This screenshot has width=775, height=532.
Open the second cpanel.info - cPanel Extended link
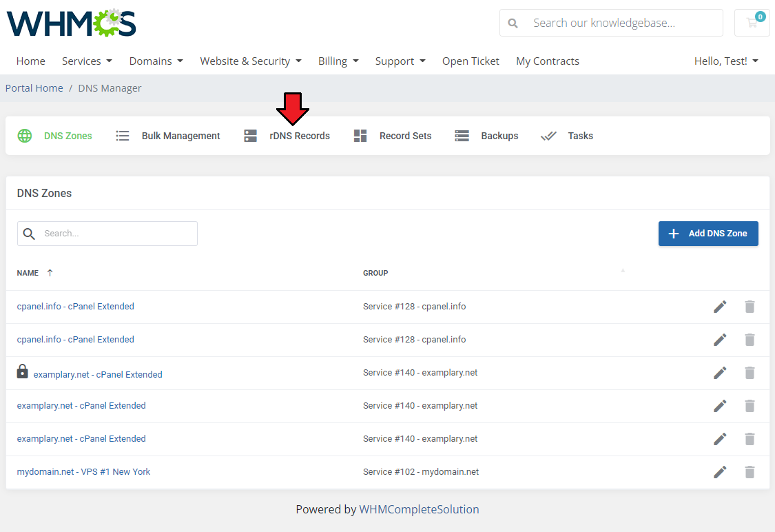click(76, 340)
